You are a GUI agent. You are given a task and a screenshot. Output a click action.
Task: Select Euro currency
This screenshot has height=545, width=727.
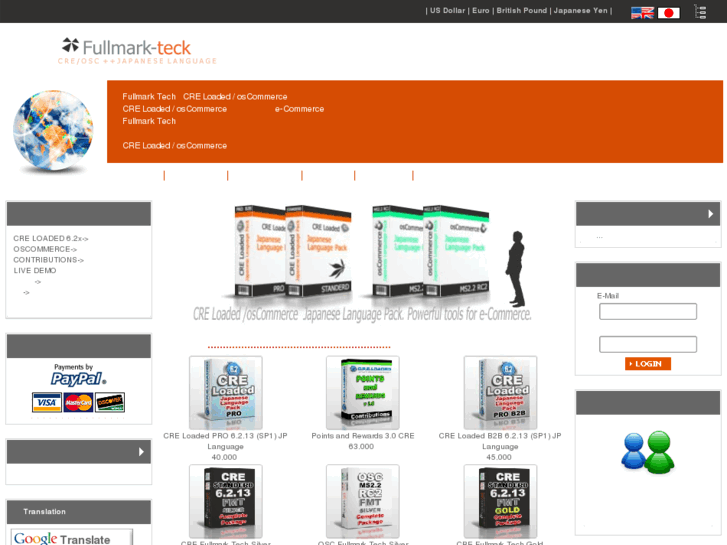pos(481,11)
